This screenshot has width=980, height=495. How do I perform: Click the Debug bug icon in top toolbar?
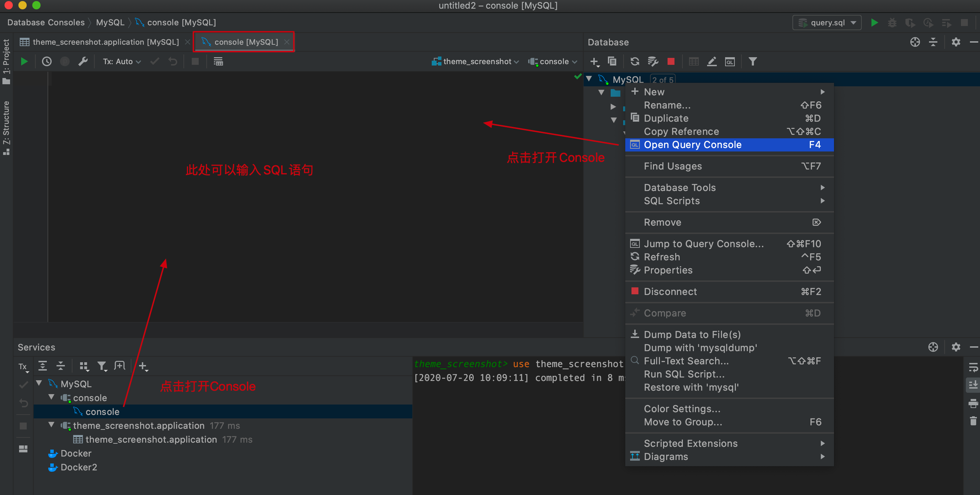pyautogui.click(x=892, y=23)
